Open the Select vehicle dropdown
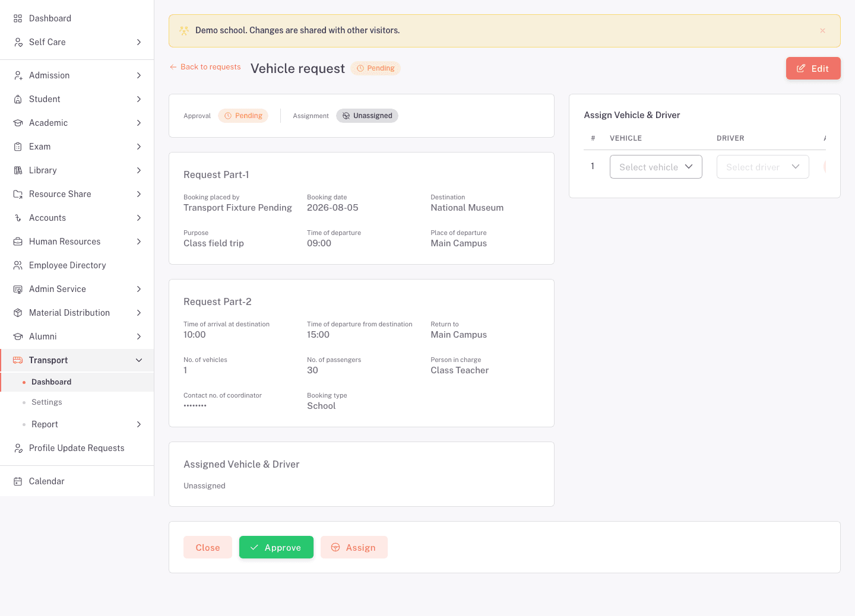 [656, 167]
